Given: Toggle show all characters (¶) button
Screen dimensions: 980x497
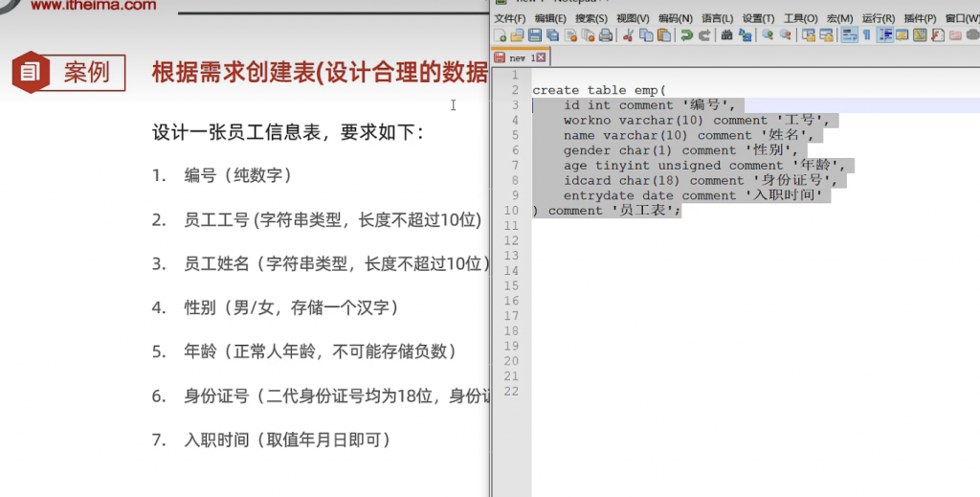Looking at the screenshot, I should (x=866, y=35).
